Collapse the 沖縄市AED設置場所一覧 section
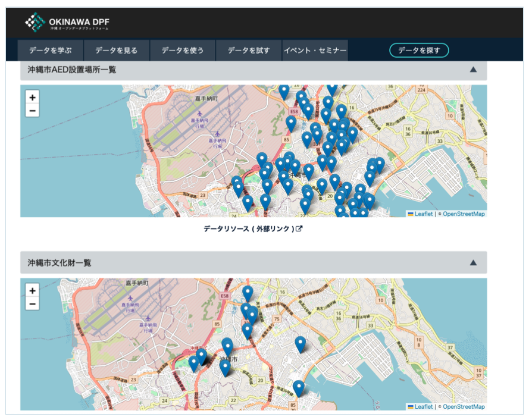The width and height of the screenshot is (532, 420). tap(473, 70)
